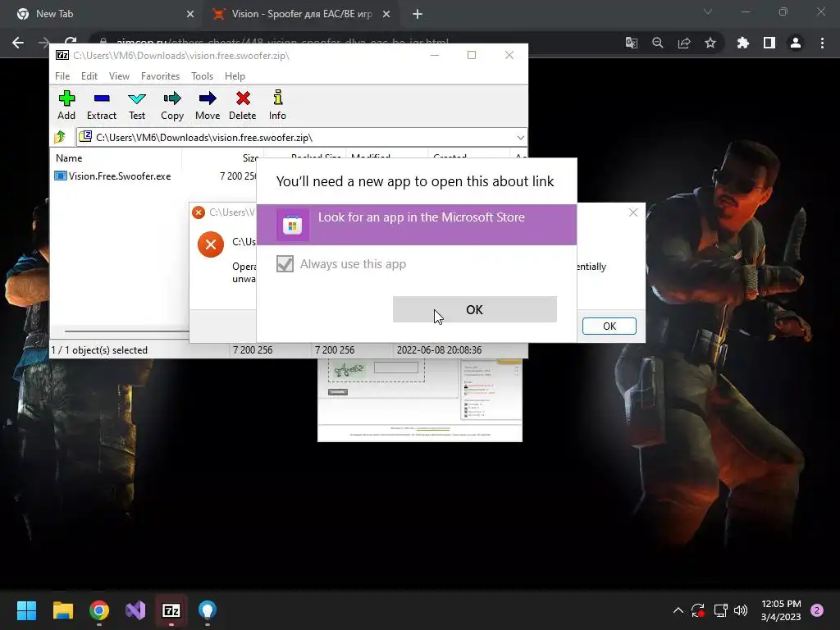The image size is (840, 630).
Task: Open the notifications badge showing 2
Action: click(x=817, y=610)
